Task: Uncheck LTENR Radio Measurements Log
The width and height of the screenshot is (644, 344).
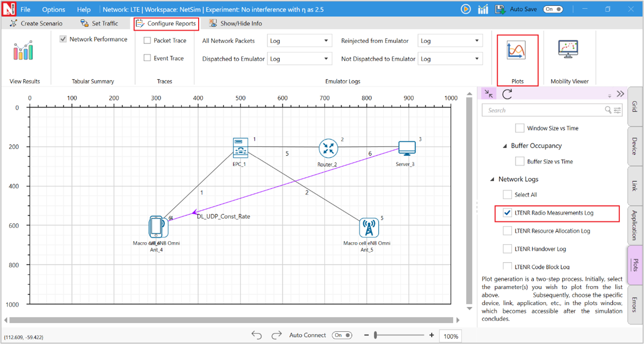Action: point(508,213)
